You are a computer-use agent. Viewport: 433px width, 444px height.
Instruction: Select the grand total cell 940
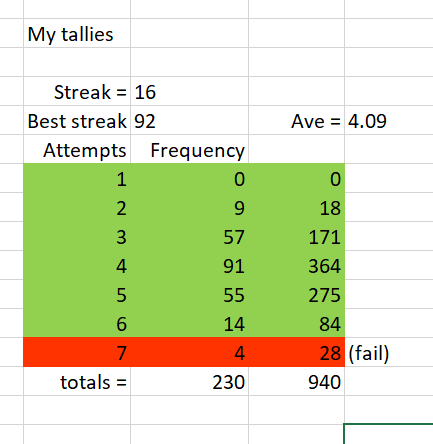[297, 381]
